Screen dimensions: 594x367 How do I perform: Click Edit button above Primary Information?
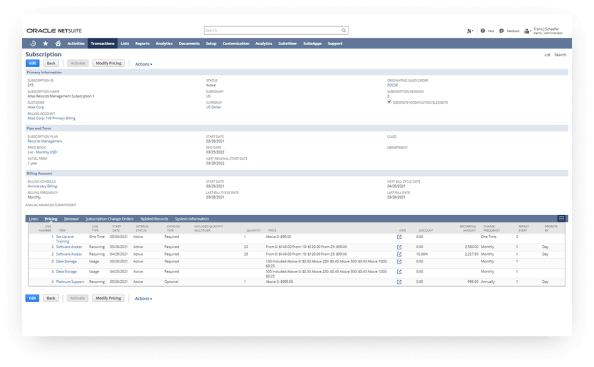tap(33, 63)
